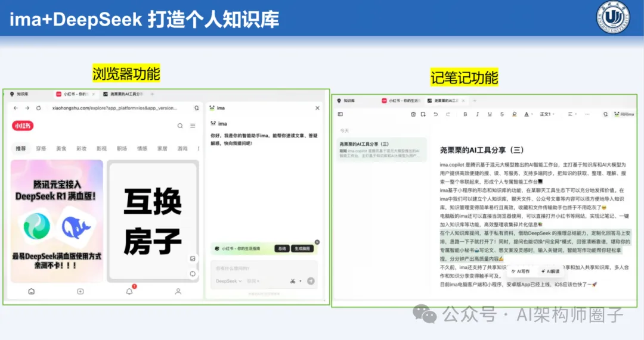Undo the last edit in notes

[436, 114]
